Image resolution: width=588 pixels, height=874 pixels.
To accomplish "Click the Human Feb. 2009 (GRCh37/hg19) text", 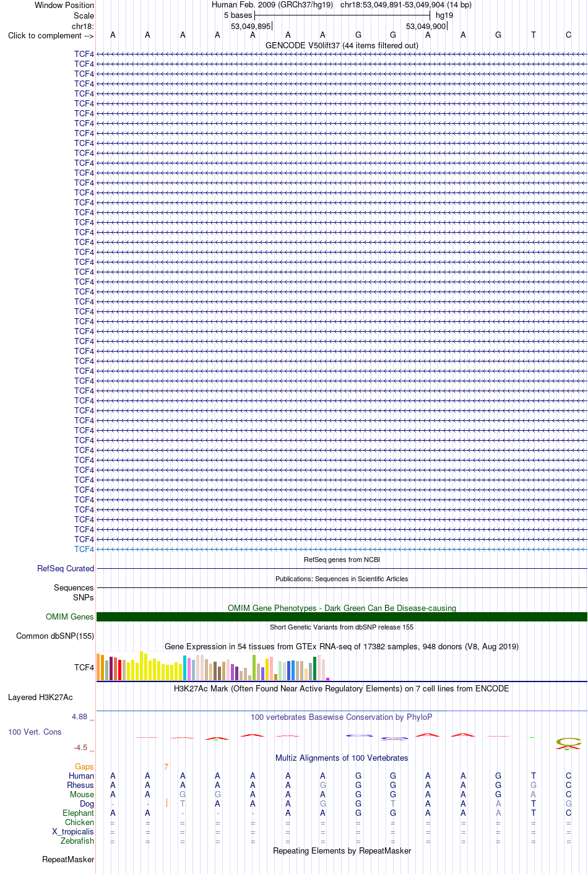I will click(272, 5).
